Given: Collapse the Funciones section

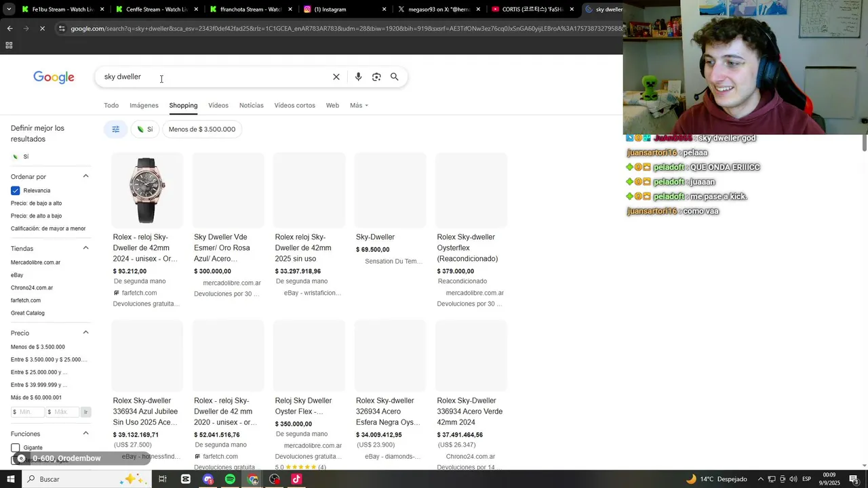Looking at the screenshot, I should [85, 433].
